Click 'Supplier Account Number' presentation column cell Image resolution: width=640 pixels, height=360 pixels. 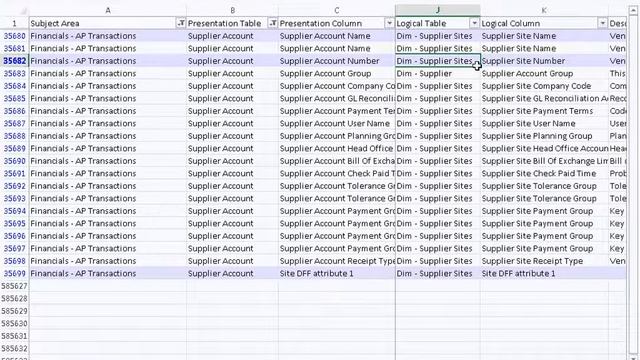click(x=337, y=61)
